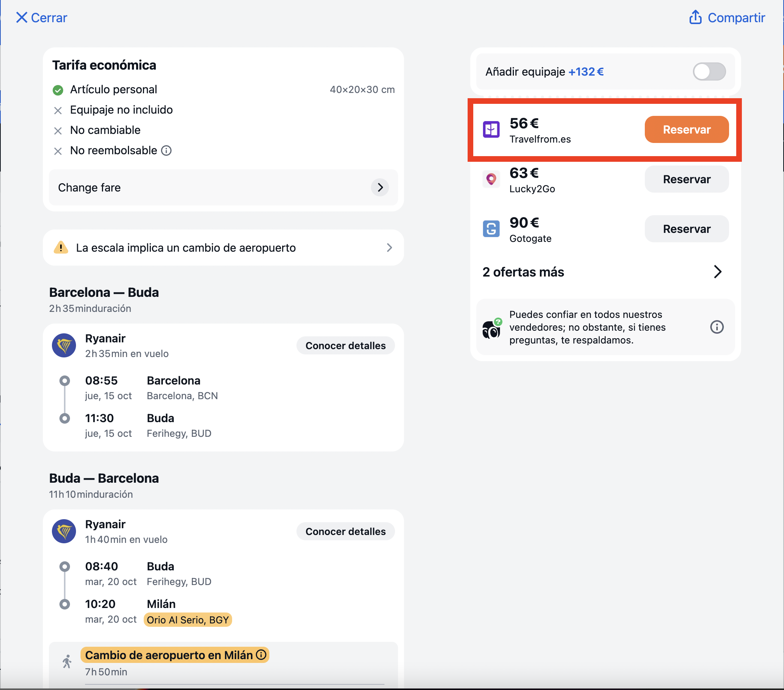
Task: Click the Travelfrom.es logo icon
Action: 491,130
